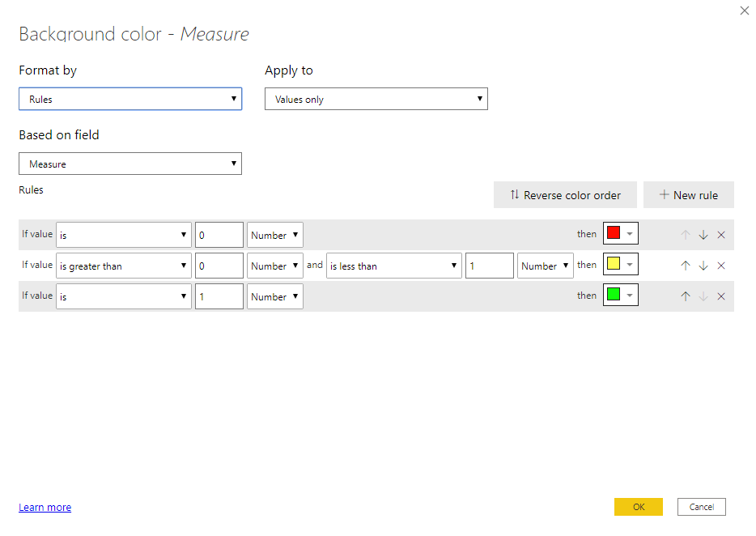Open the Apply to Values only dropdown
The image size is (756, 536).
[376, 99]
